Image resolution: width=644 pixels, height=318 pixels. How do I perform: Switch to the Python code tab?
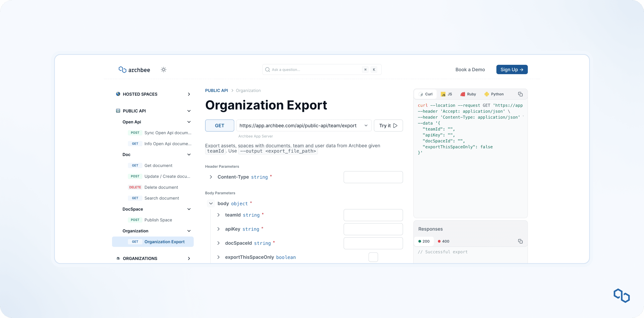point(494,94)
